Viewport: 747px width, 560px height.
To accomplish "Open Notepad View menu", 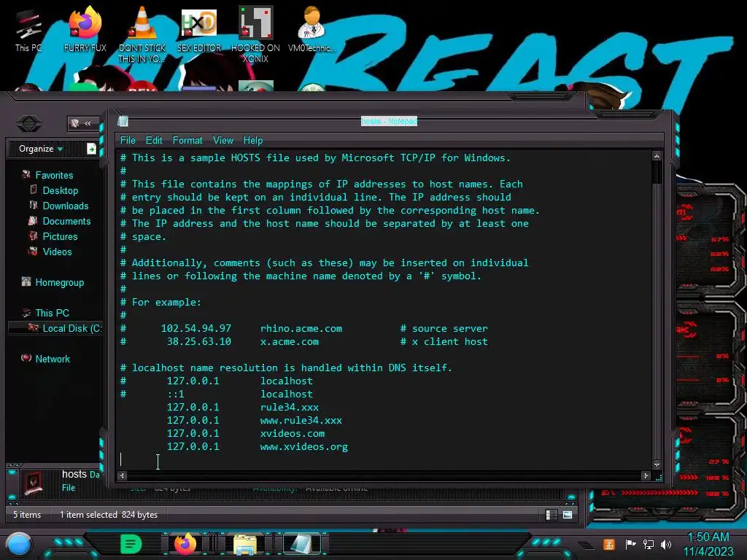I will pyautogui.click(x=223, y=141).
